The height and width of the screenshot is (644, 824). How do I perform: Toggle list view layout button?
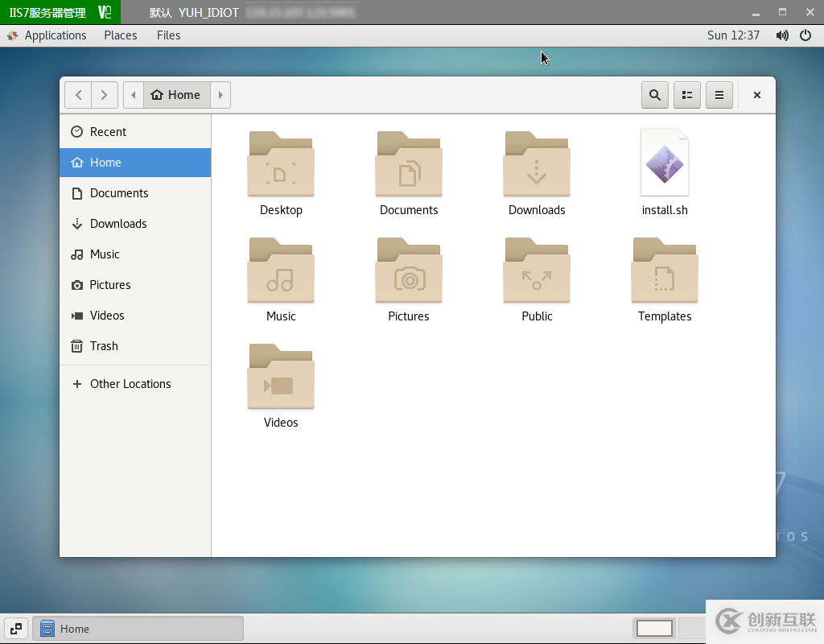(687, 95)
